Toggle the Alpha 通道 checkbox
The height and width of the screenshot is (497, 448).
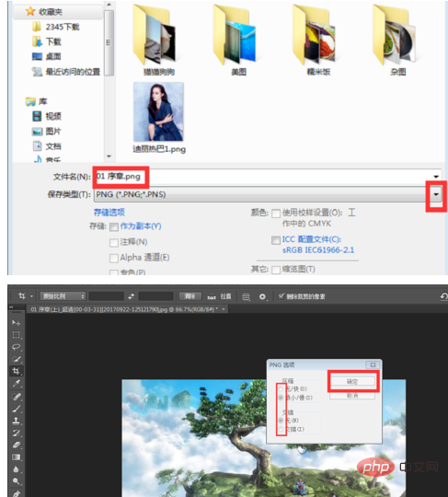coord(114,258)
